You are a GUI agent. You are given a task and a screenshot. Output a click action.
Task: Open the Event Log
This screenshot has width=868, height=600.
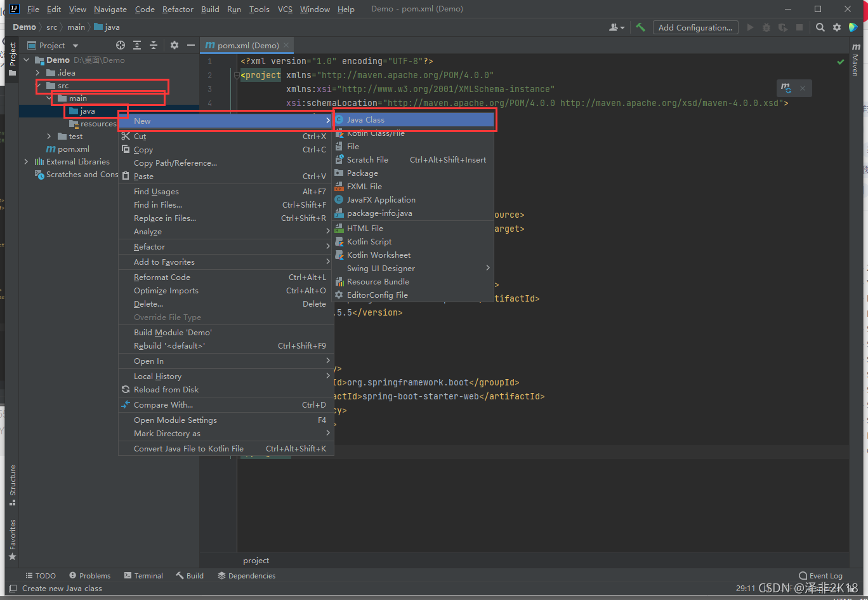click(x=820, y=576)
